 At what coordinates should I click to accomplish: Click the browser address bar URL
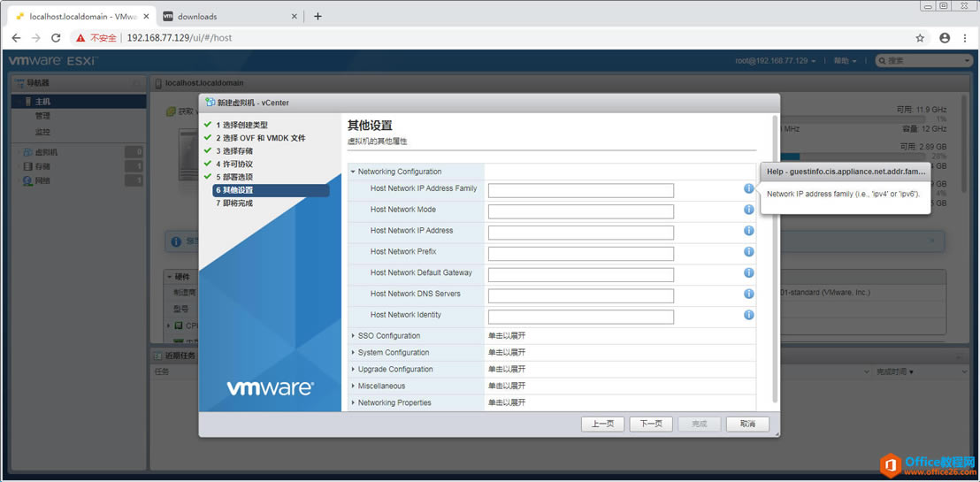click(180, 37)
